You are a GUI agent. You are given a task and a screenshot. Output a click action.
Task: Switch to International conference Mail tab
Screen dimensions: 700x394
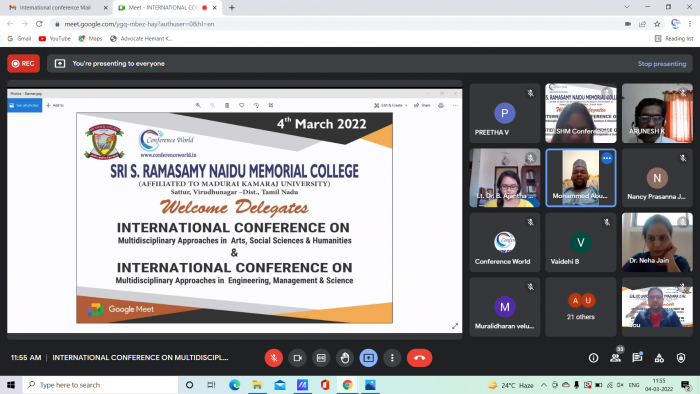pos(55,8)
